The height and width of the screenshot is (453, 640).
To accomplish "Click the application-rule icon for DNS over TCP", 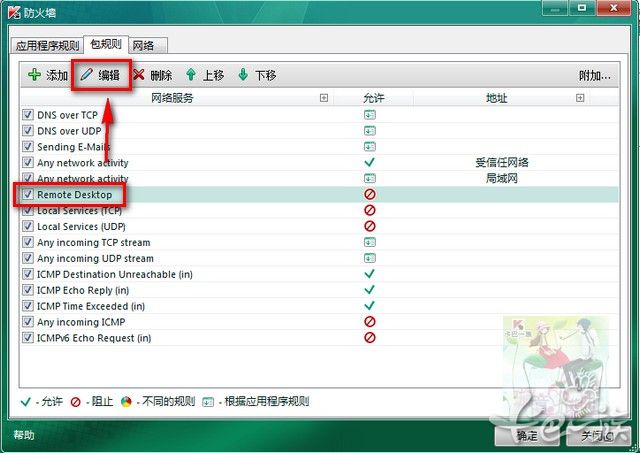I will [x=370, y=115].
